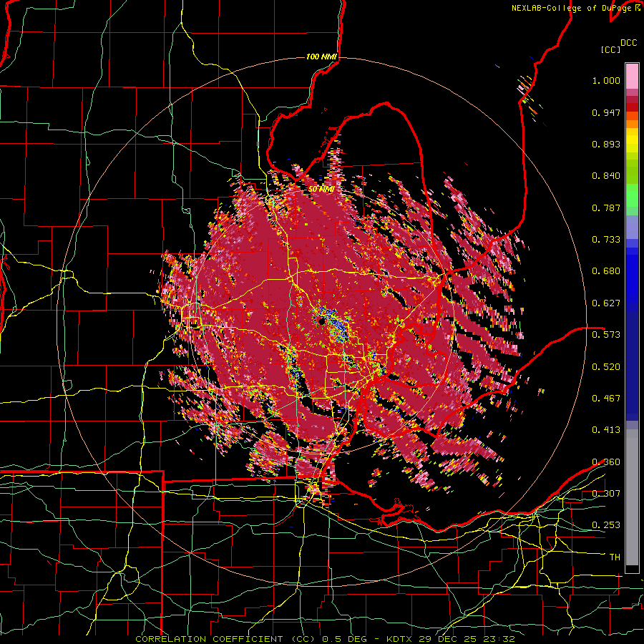Click the [CC] units label
Viewport: 644px width, 644px height.
pyautogui.click(x=610, y=49)
